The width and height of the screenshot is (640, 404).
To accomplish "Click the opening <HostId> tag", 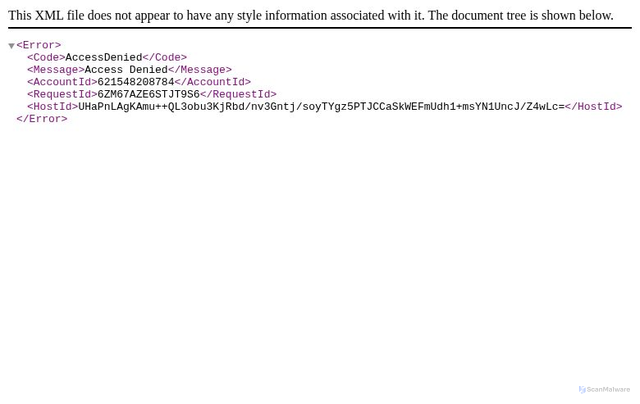I will coord(53,107).
